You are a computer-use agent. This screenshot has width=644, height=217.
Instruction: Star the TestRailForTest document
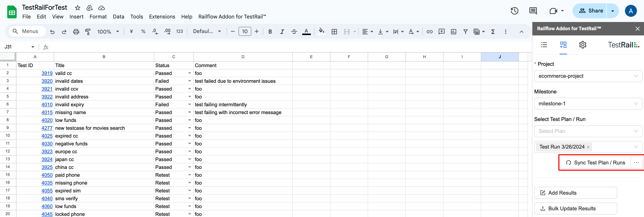click(x=78, y=8)
